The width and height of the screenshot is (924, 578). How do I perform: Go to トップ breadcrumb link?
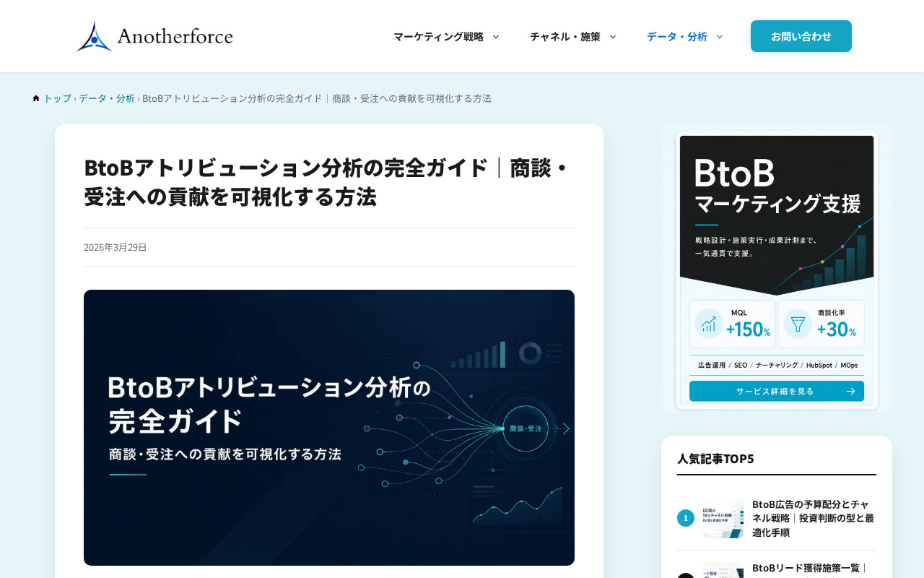click(57, 98)
